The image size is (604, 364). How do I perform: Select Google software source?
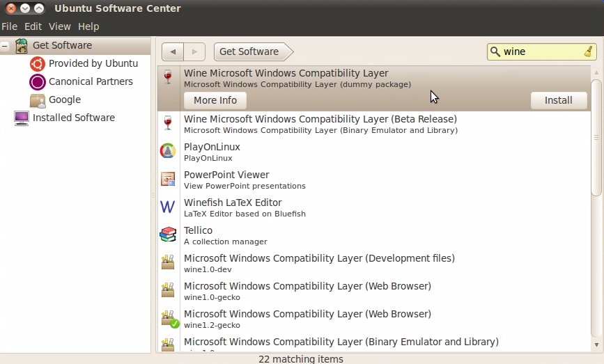tap(65, 100)
